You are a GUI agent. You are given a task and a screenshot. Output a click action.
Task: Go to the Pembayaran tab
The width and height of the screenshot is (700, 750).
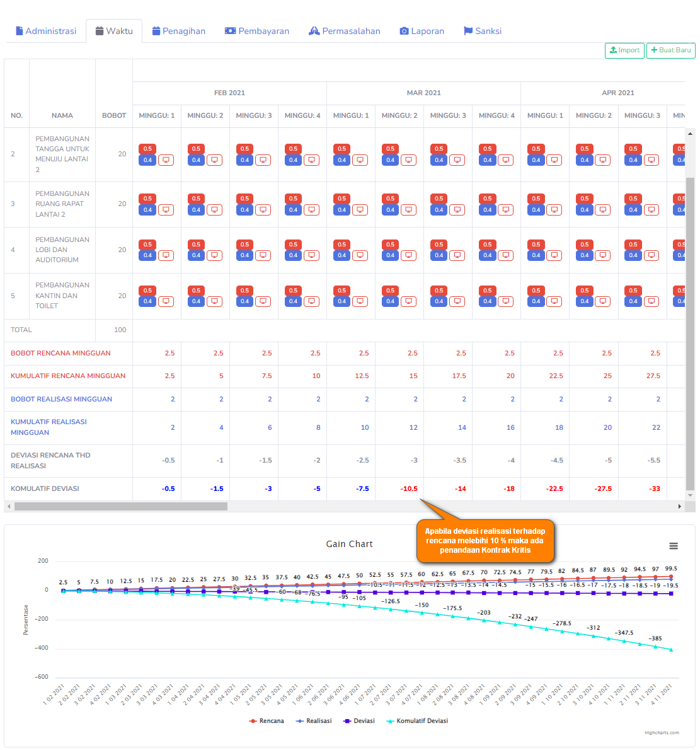257,31
